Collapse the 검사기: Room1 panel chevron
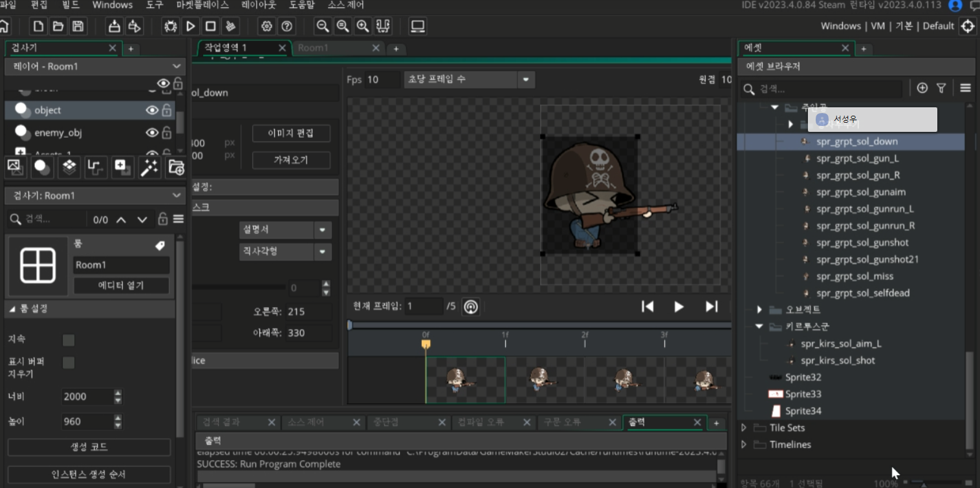 tap(177, 195)
